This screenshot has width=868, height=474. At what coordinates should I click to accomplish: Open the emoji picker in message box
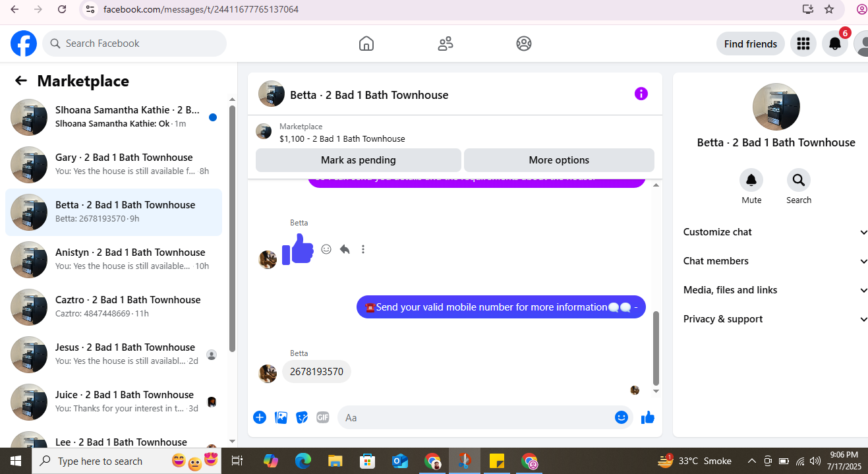click(x=622, y=417)
